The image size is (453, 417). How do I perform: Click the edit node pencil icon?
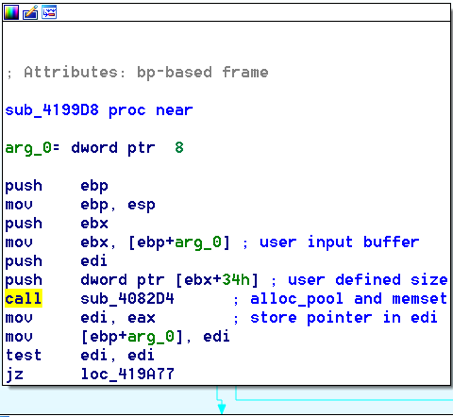[30, 13]
